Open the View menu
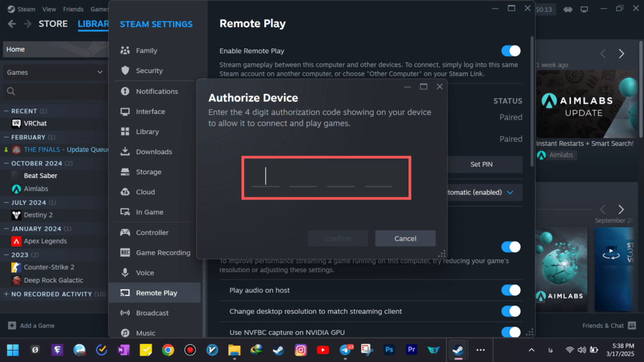This screenshot has width=644, height=362. [x=49, y=9]
